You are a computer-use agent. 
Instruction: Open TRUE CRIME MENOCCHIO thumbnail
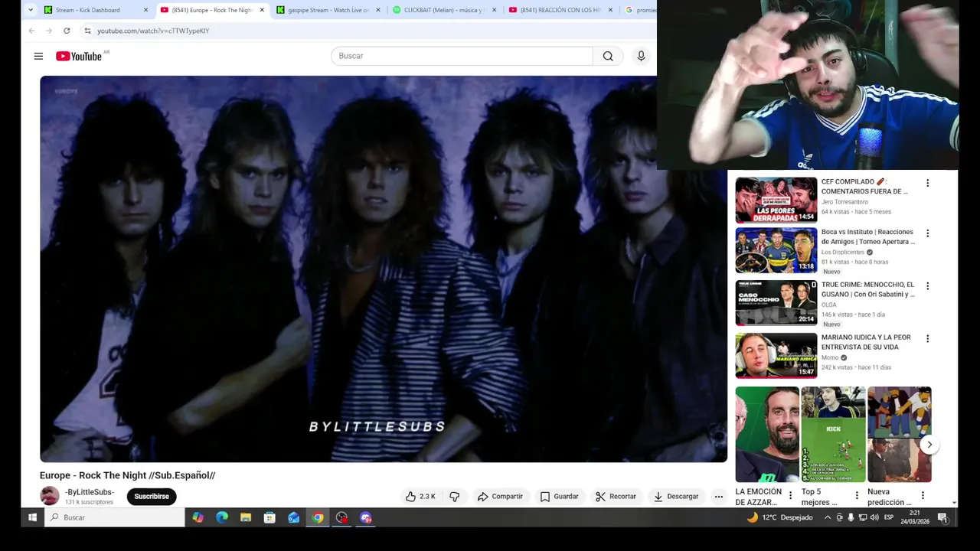[x=776, y=303]
